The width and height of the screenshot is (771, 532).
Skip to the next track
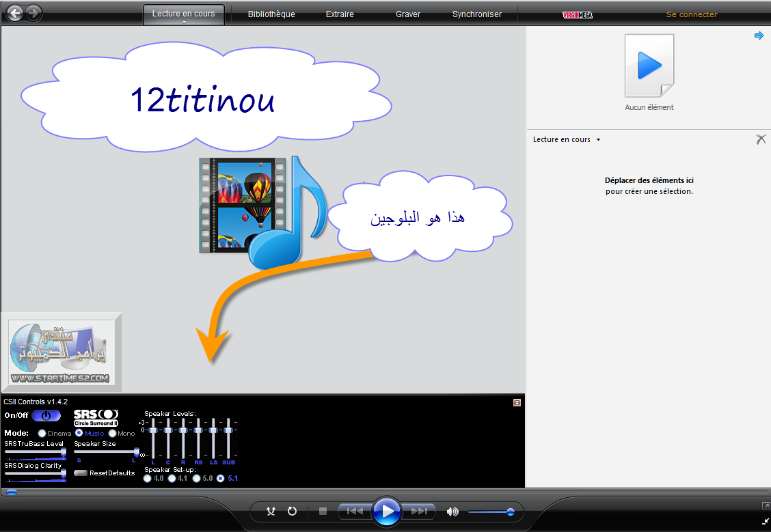419,511
